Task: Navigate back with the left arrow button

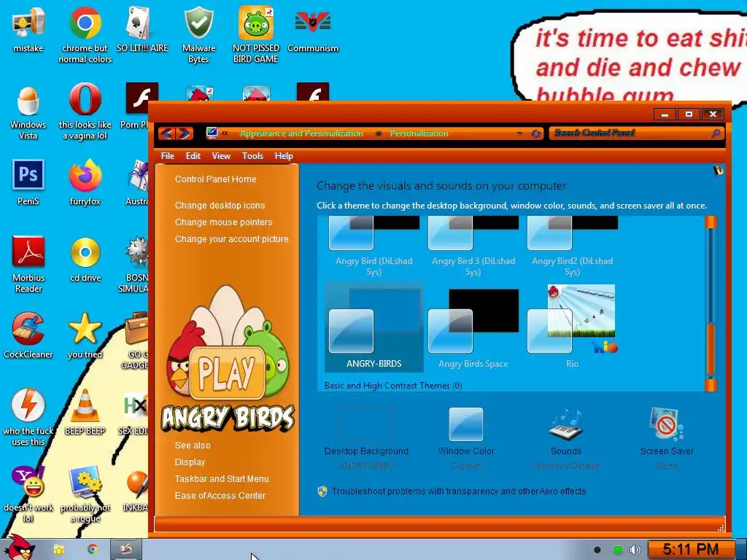Action: click(167, 133)
